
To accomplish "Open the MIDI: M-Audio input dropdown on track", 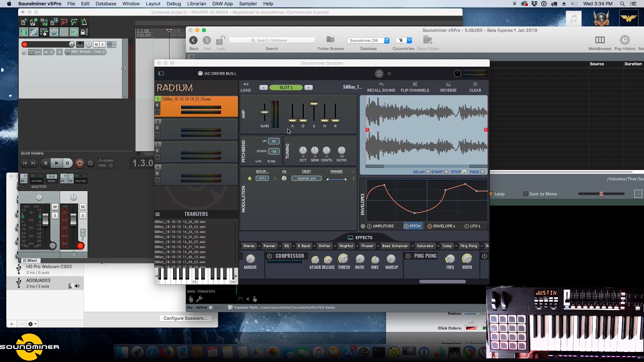I will [x=85, y=52].
